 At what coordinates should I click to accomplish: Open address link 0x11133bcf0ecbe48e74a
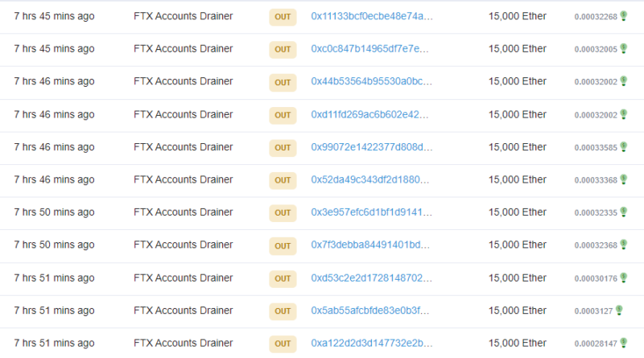371,16
